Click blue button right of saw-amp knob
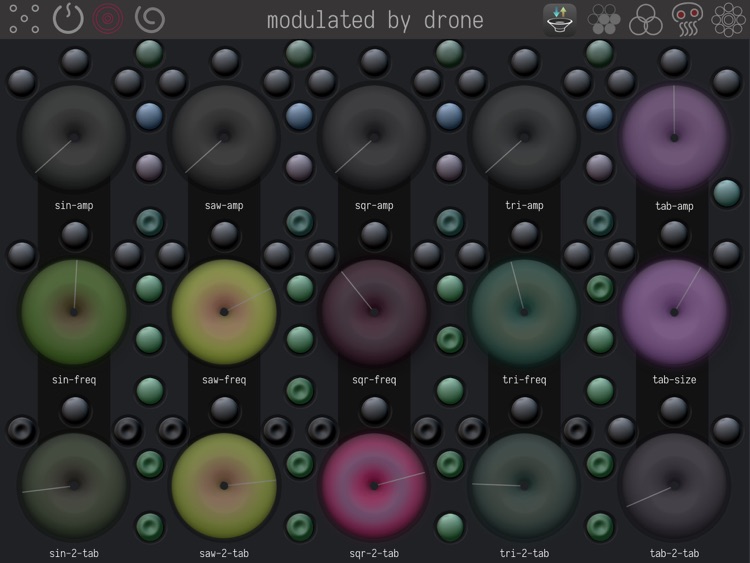Viewport: 750px width, 563px height. pyautogui.click(x=299, y=116)
